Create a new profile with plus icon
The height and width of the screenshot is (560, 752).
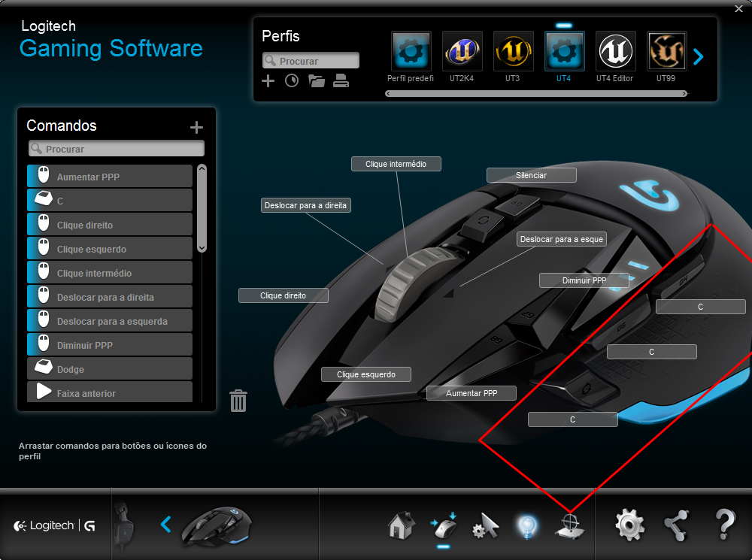tap(268, 81)
